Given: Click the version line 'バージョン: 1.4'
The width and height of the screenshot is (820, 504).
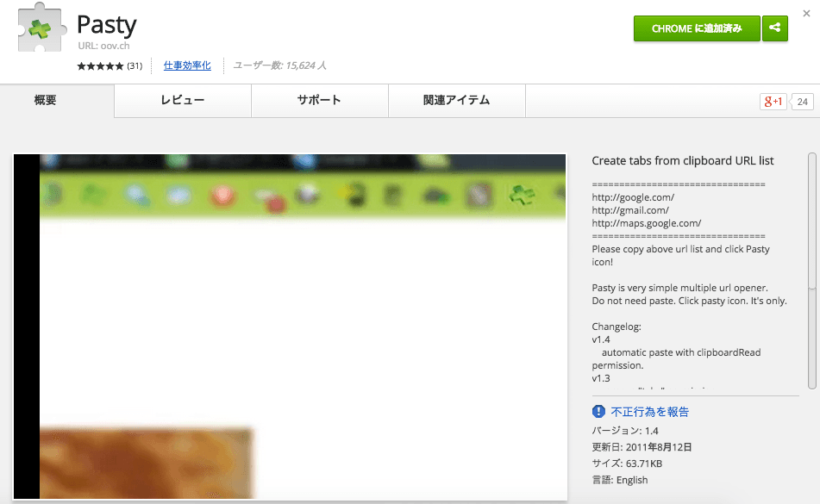Looking at the screenshot, I should tap(625, 431).
